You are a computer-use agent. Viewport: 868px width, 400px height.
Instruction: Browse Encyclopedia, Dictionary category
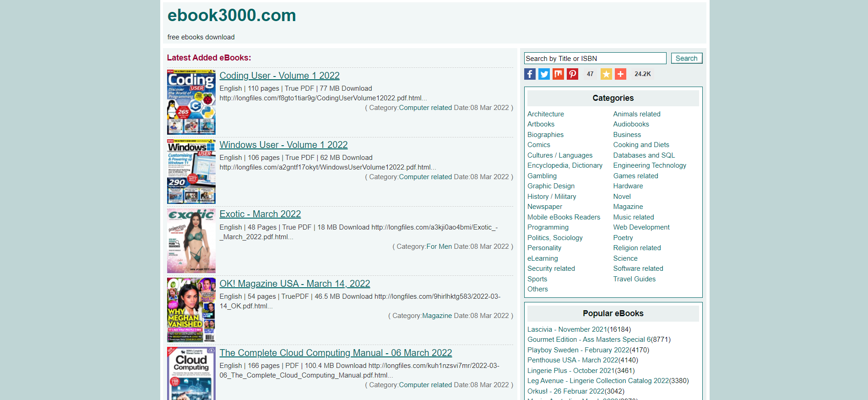coord(565,165)
